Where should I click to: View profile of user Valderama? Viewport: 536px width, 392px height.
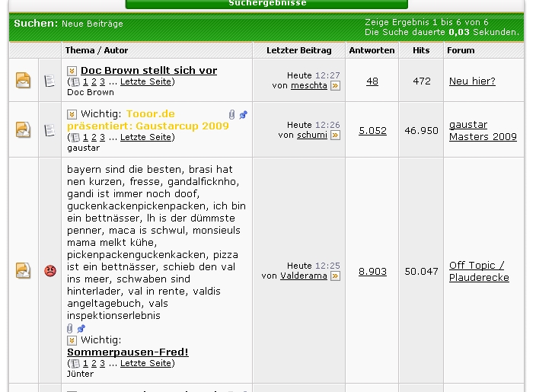click(x=303, y=276)
